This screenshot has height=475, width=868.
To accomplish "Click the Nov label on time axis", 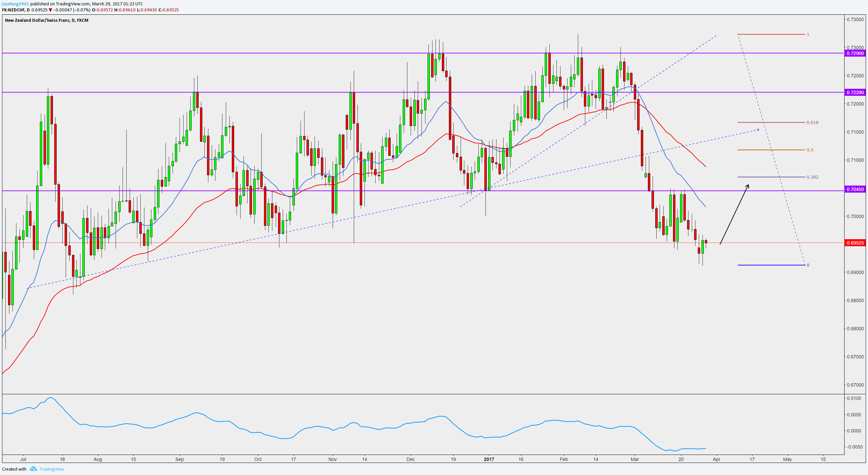I will click(333, 459).
